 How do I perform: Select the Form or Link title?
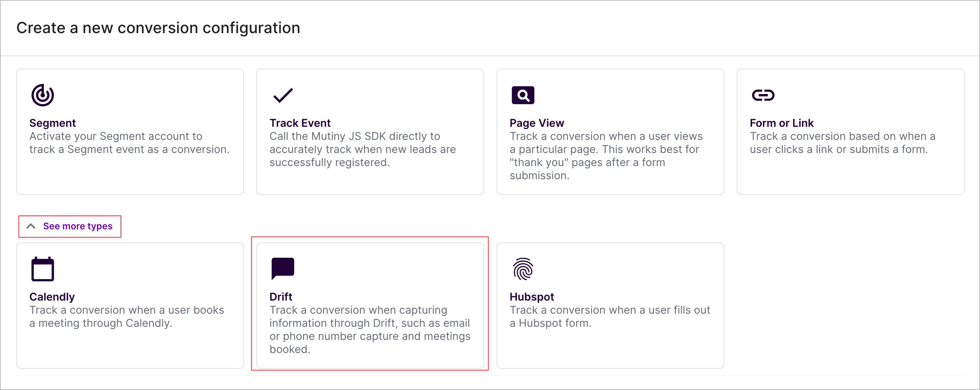click(781, 123)
